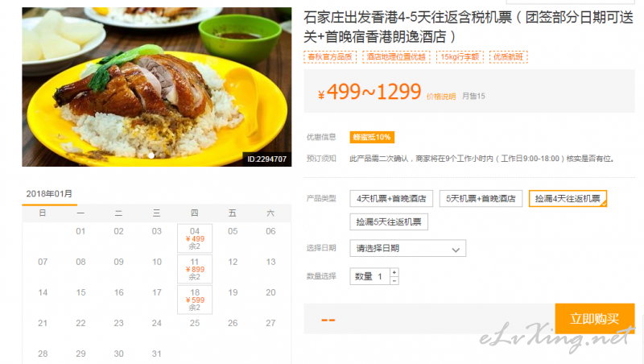Select 5天机票+首晚酒店 product type

coord(481,199)
